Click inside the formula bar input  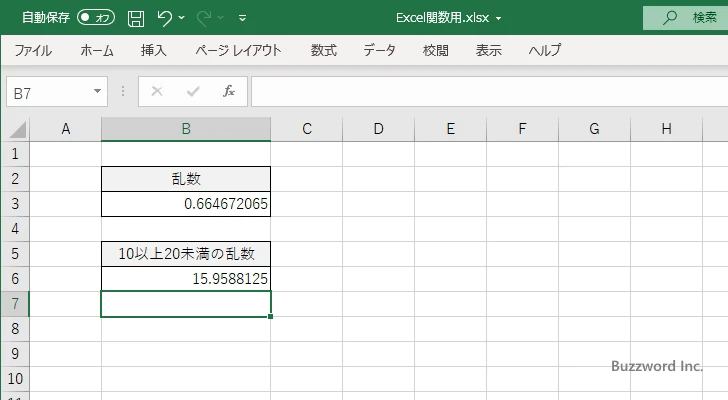489,92
